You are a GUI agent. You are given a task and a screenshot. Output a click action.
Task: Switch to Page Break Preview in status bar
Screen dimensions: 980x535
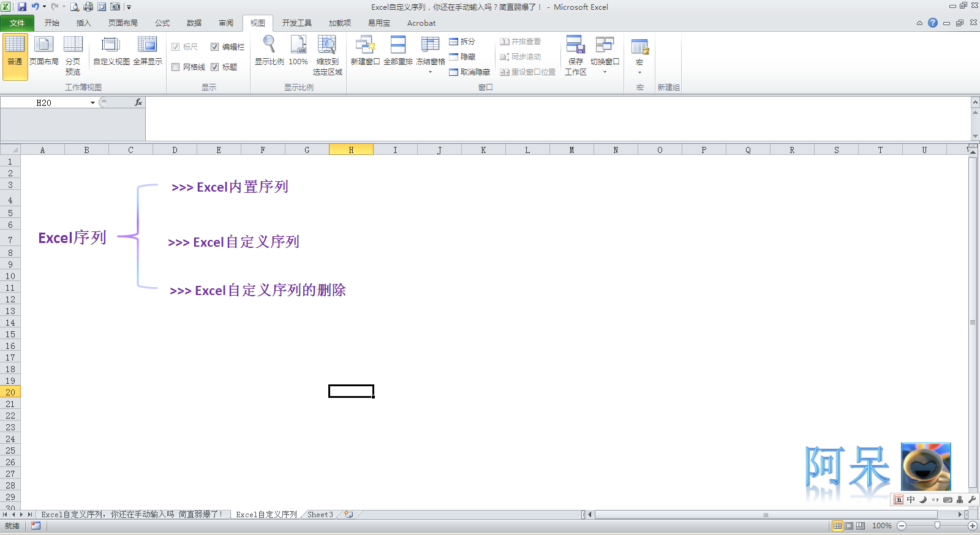pyautogui.click(x=861, y=526)
